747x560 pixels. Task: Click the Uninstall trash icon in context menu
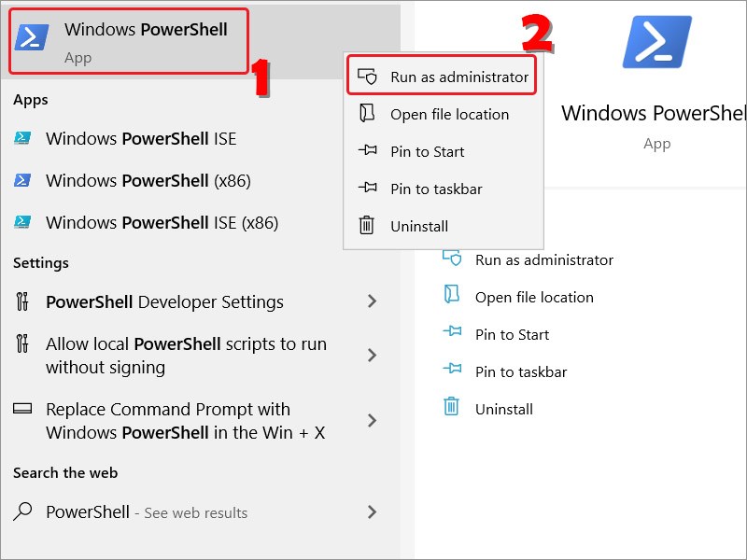click(366, 225)
